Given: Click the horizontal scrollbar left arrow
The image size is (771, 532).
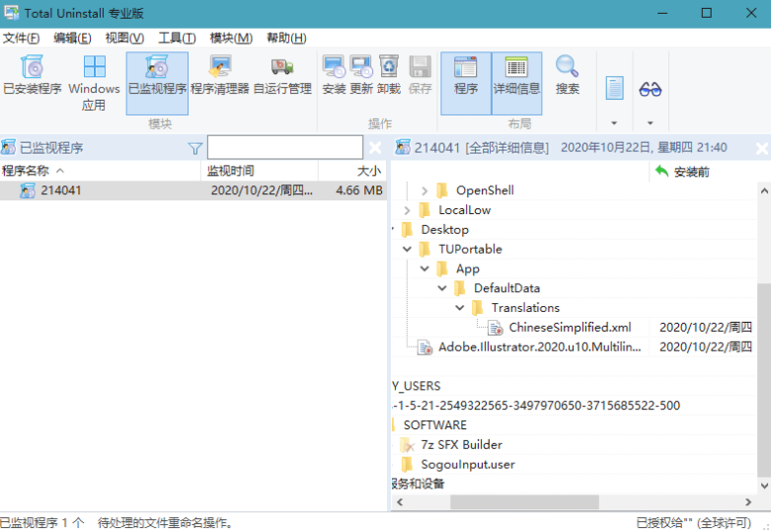Looking at the screenshot, I should (400, 502).
